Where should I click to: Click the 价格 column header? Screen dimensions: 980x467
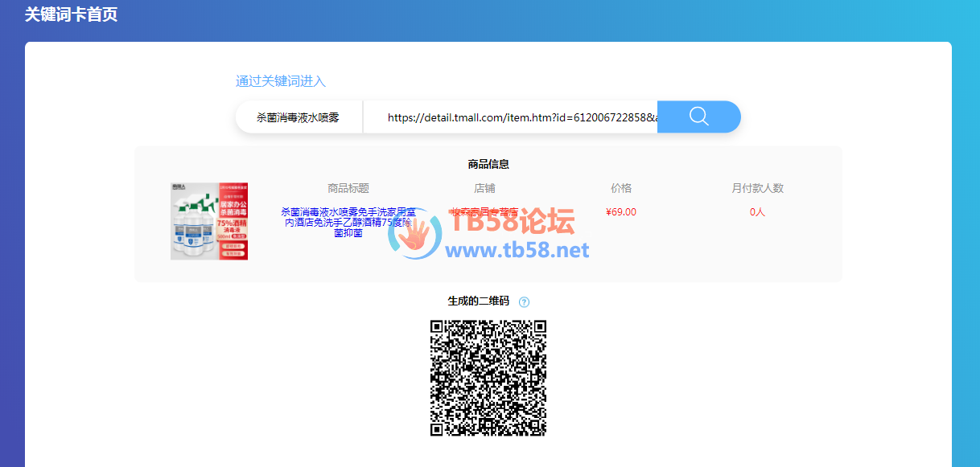click(x=621, y=188)
